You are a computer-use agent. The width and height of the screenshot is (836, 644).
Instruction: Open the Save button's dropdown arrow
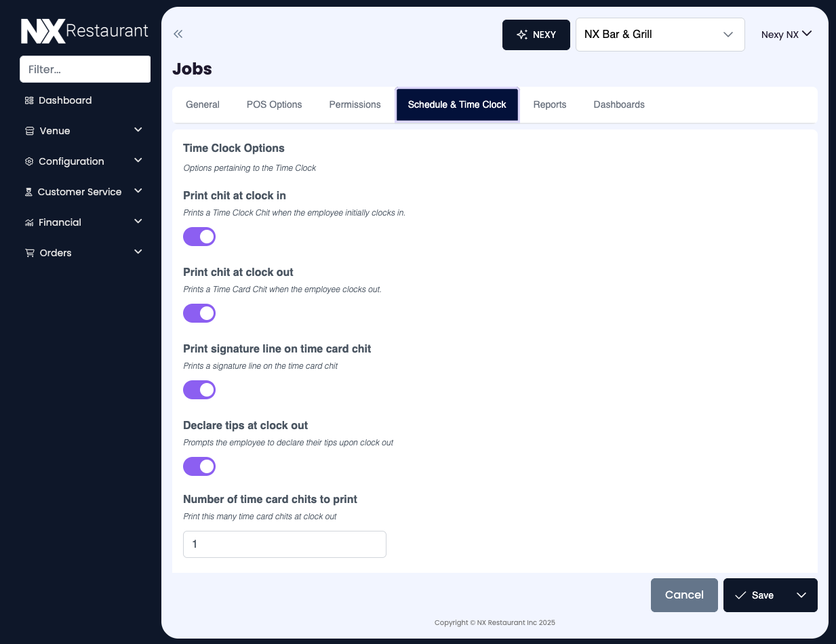801,595
